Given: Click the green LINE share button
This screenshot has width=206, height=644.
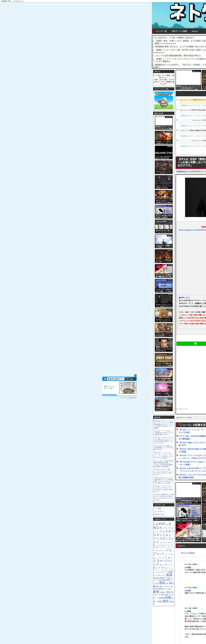Looking at the screenshot, I should point(195,343).
